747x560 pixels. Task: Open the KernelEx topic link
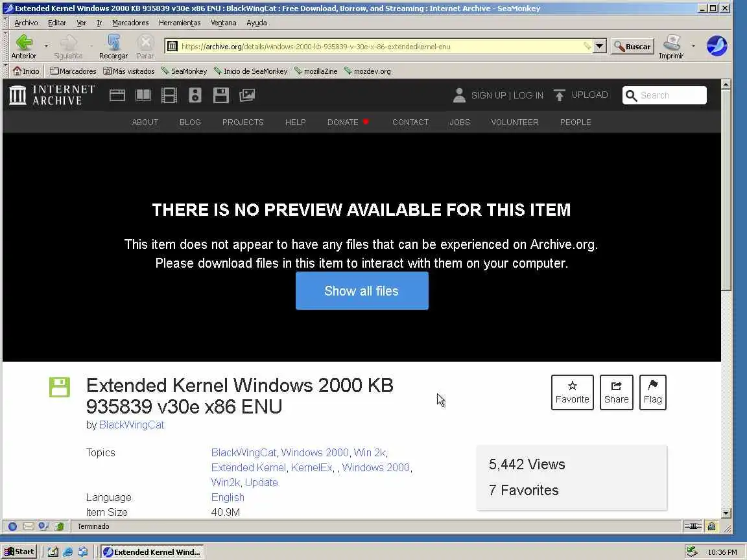coord(311,467)
